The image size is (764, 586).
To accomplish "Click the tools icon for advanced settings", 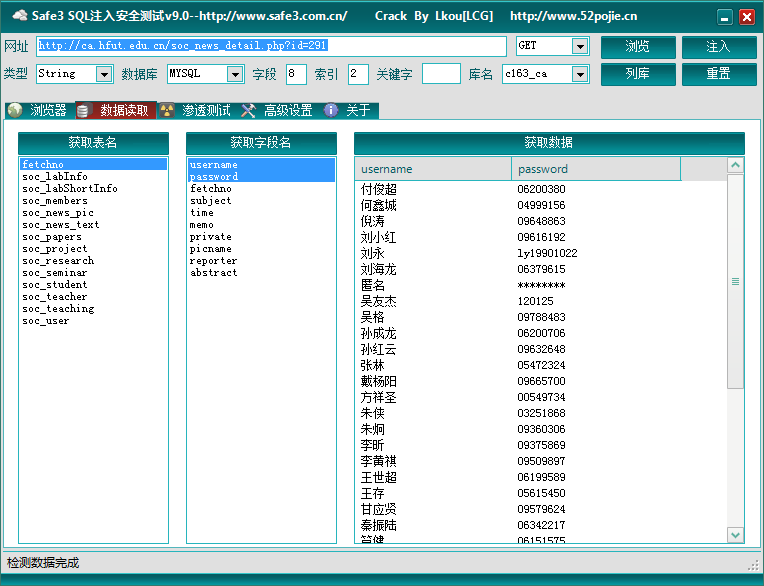I will (248, 111).
